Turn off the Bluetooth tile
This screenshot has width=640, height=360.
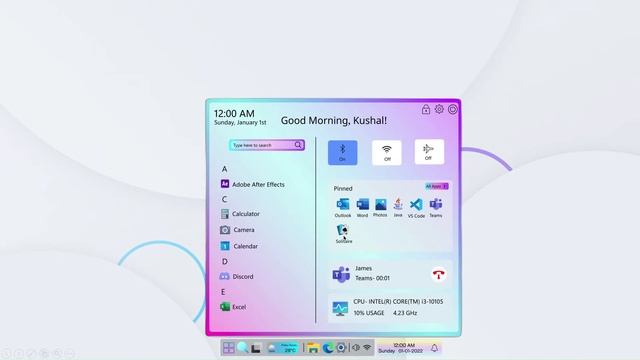point(342,153)
